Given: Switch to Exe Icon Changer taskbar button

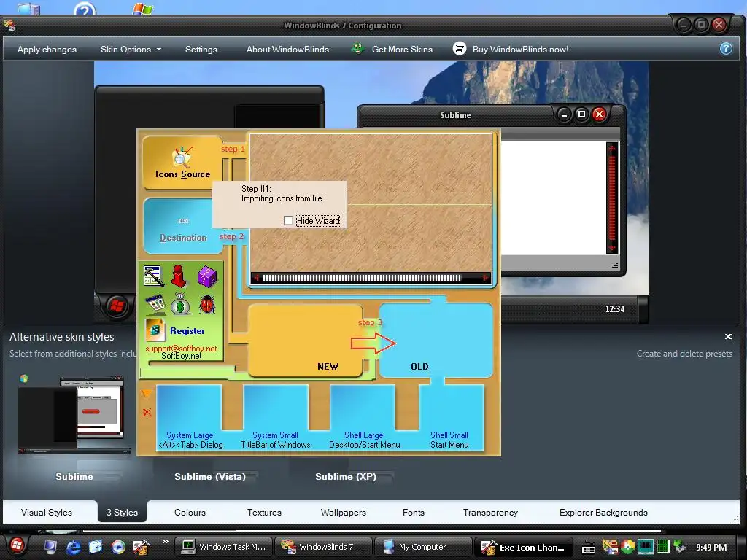Looking at the screenshot, I should tap(523, 547).
